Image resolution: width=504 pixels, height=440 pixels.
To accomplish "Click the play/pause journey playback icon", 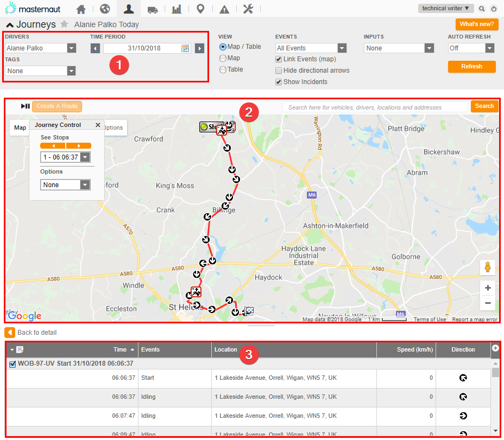I will click(26, 106).
